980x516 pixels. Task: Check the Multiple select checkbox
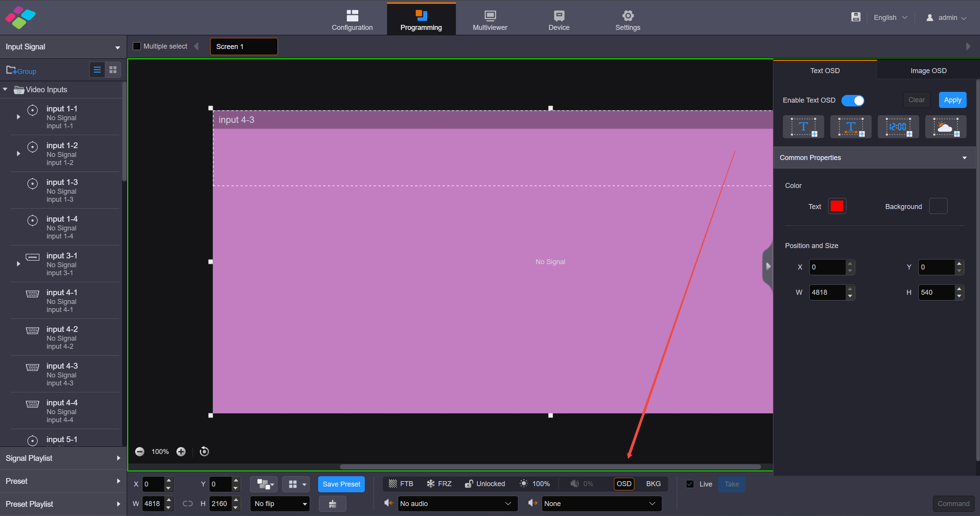137,46
